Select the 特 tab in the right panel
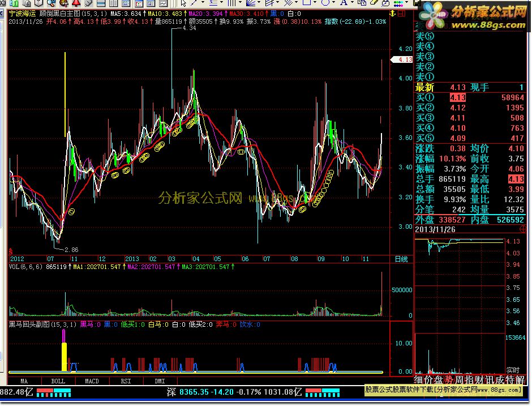Screen dimensions: 532x406 coord(509,379)
